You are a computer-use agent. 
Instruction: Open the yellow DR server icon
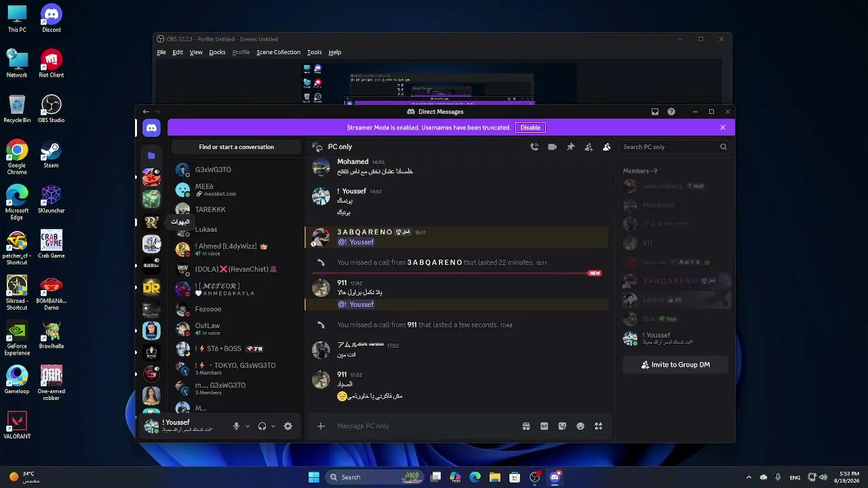pos(151,287)
